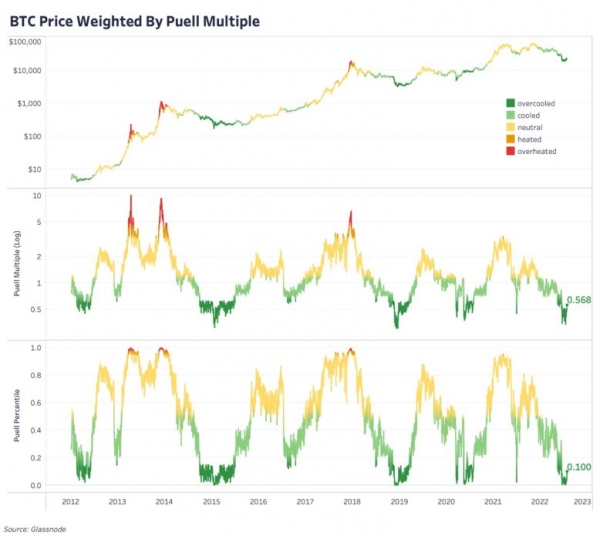
Task: Click the 'neutral' legend label text
Action: pos(530,127)
